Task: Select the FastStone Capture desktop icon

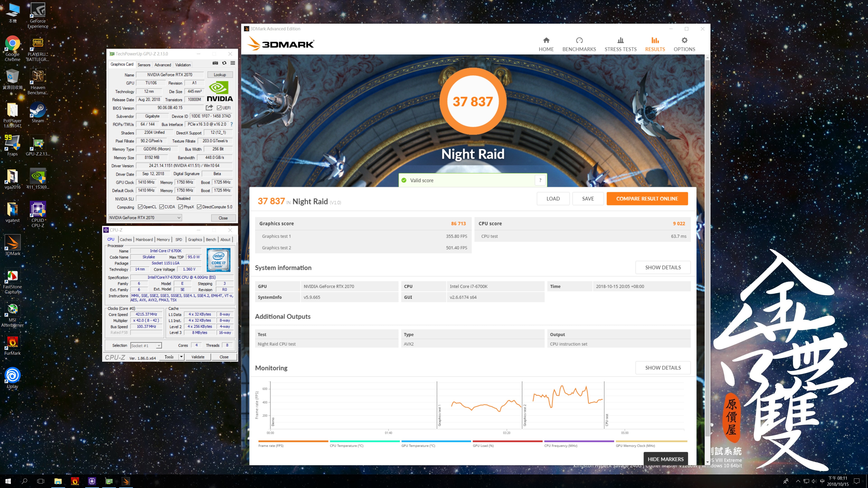Action: tap(12, 281)
